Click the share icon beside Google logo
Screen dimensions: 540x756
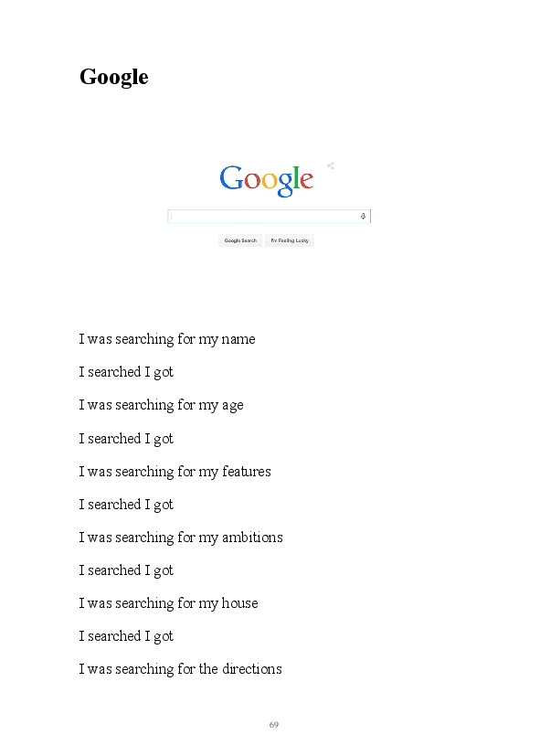(x=331, y=165)
